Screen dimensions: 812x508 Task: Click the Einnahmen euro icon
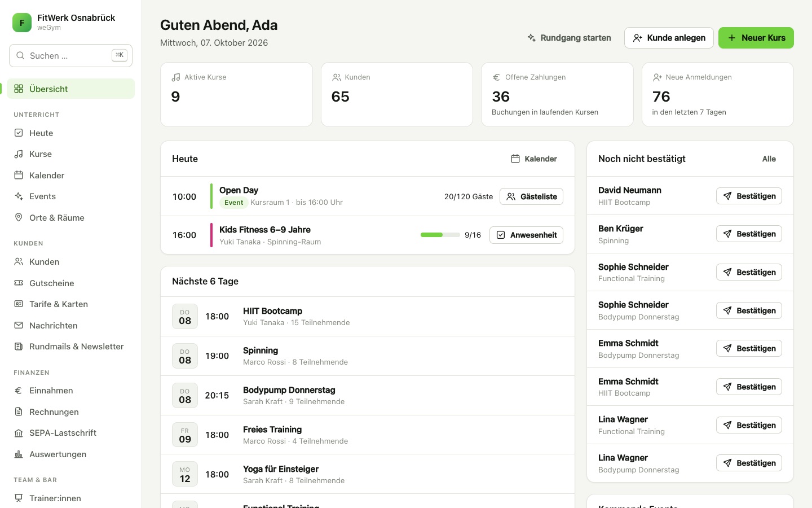coord(19,391)
